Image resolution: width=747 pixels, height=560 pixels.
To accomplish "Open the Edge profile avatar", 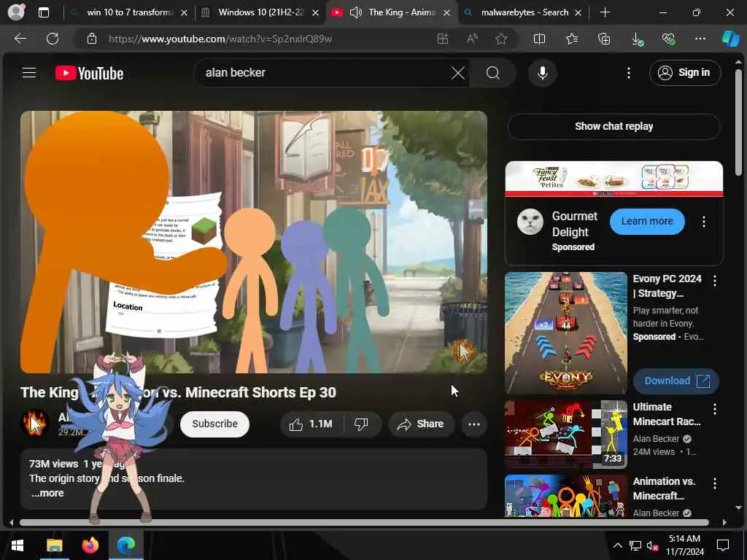I will 16,12.
